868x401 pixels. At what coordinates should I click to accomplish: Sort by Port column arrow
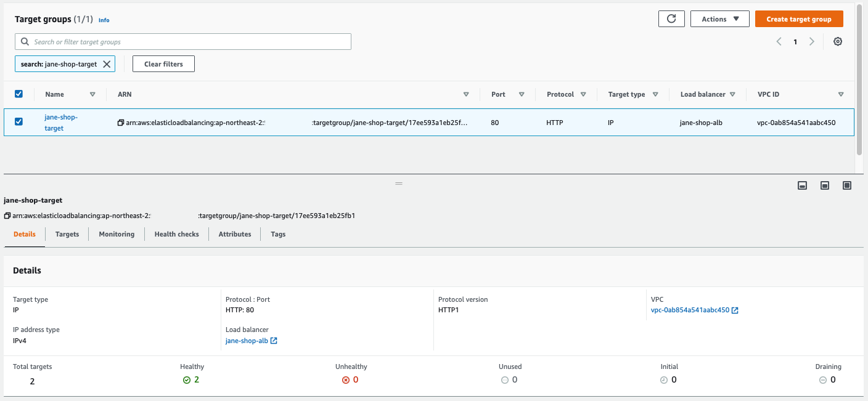point(522,94)
